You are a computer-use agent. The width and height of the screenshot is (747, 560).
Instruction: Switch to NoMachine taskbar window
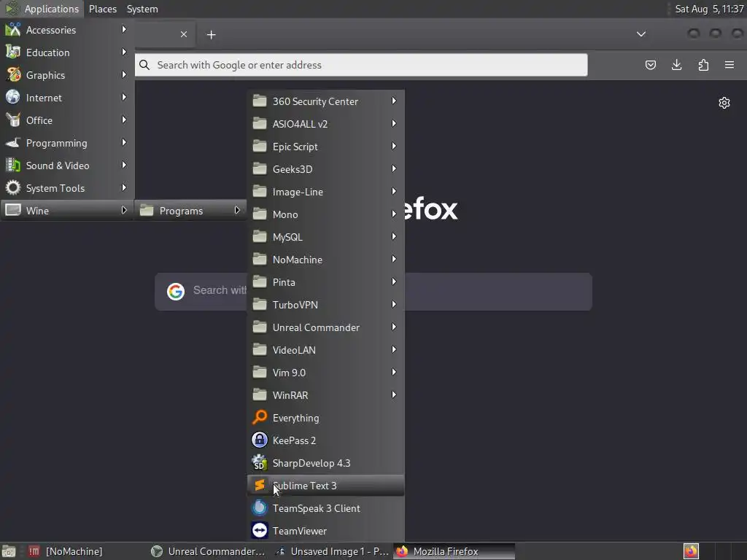pyautogui.click(x=85, y=551)
